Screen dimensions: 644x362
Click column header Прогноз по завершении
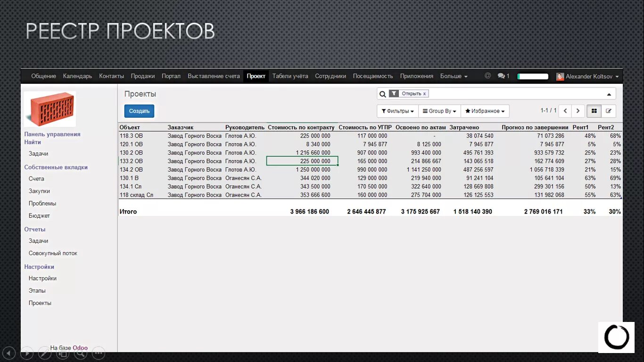[x=535, y=127]
